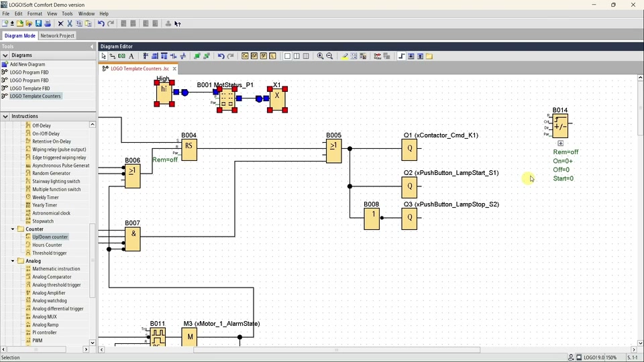This screenshot has height=362, width=644.
Task: Click the Co constants palette icon
Action: point(245,56)
